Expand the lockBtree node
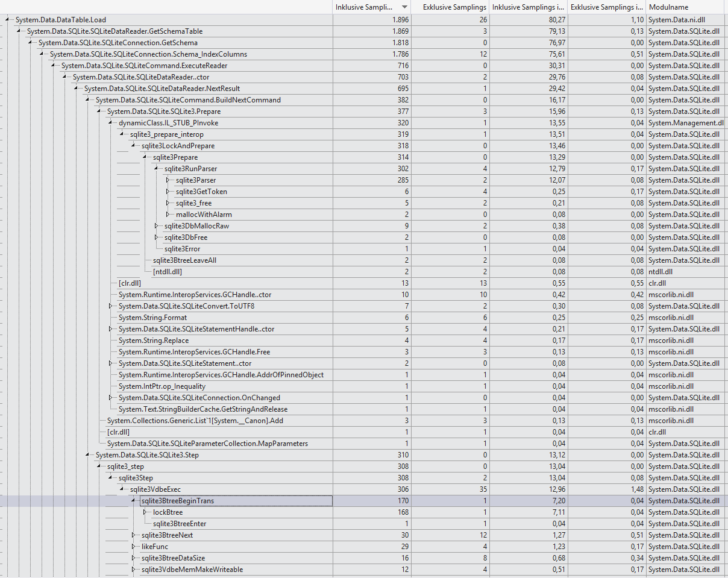 click(145, 512)
